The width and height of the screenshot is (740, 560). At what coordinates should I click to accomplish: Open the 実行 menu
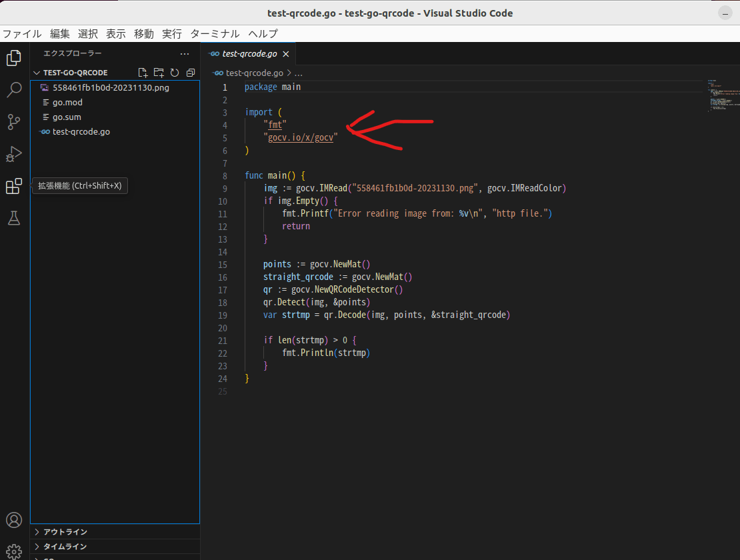coord(172,34)
